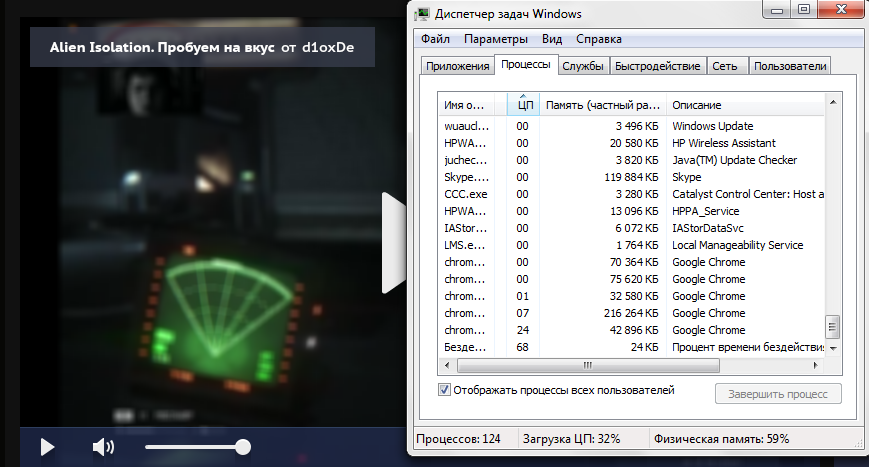Click the process list scroll down arrow

(x=832, y=348)
